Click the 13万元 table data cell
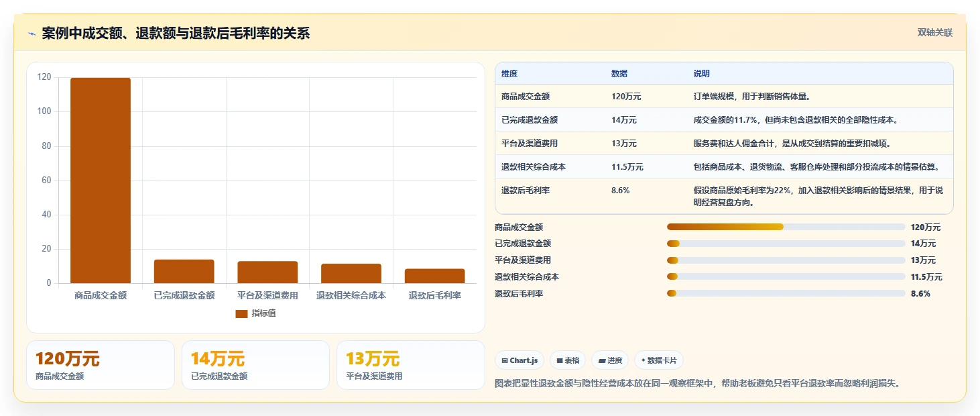This screenshot has width=980, height=416. coord(624,144)
